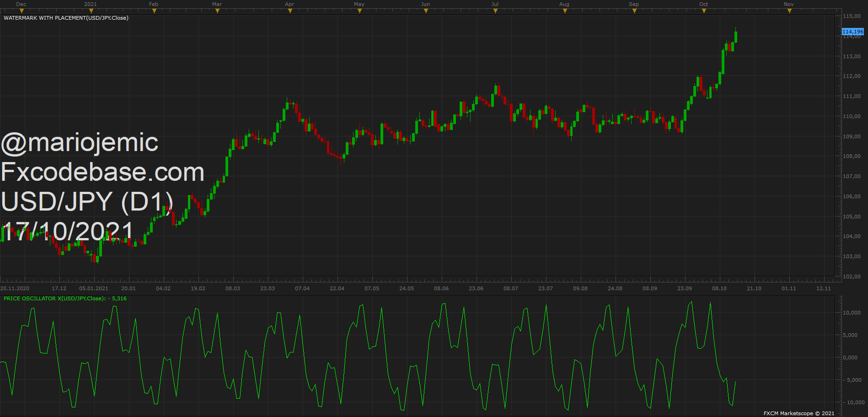Click the 08.07 date label
868x417 pixels.
pos(511,288)
